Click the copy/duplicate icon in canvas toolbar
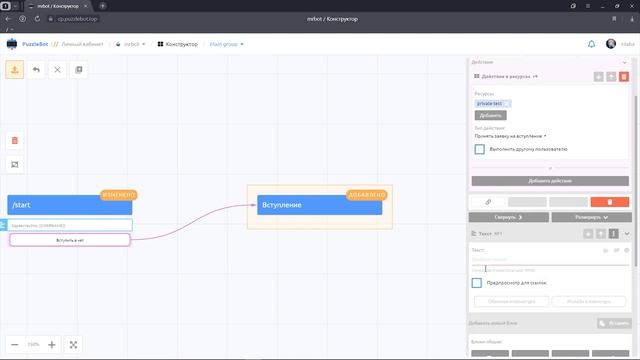Image resolution: width=640 pixels, height=360 pixels. click(x=79, y=70)
